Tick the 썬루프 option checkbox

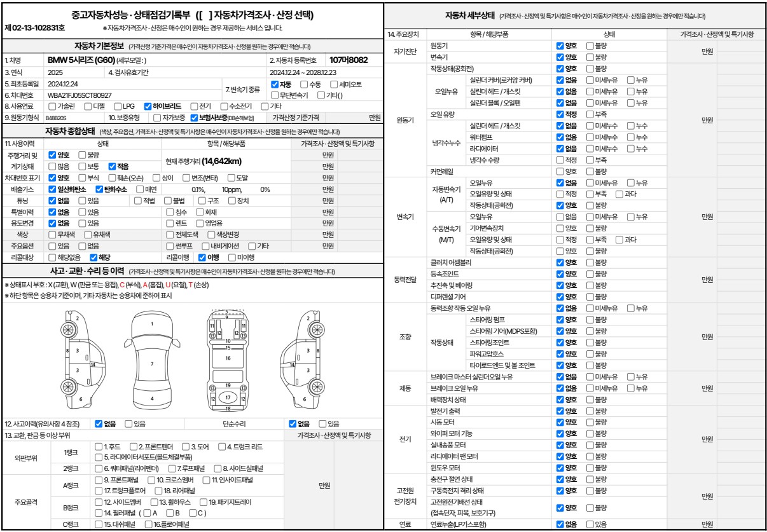(x=169, y=246)
